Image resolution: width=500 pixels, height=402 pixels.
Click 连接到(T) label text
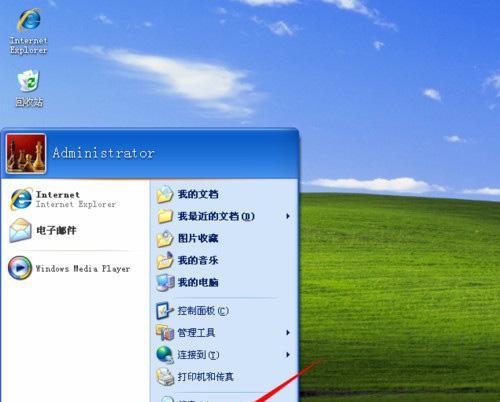(x=198, y=355)
